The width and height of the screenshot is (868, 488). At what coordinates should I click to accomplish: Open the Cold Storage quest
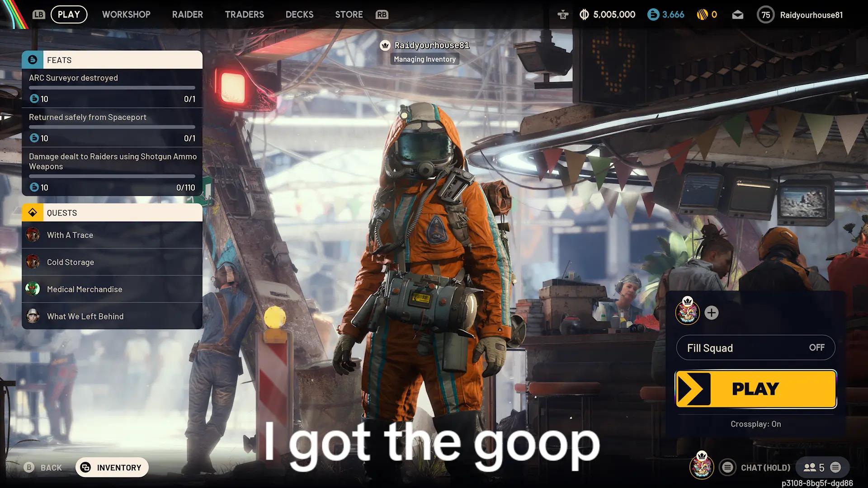point(112,262)
